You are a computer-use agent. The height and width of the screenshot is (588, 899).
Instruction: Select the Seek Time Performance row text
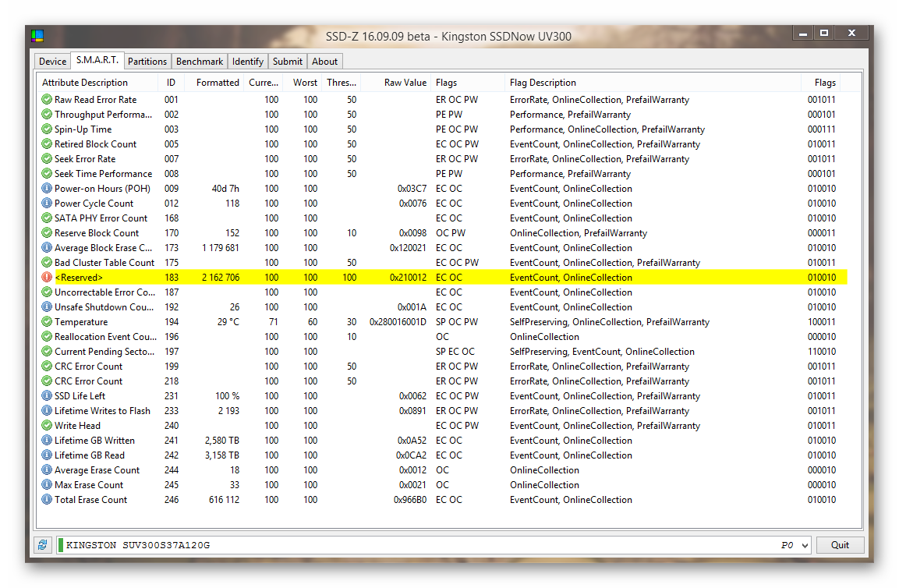coord(103,174)
